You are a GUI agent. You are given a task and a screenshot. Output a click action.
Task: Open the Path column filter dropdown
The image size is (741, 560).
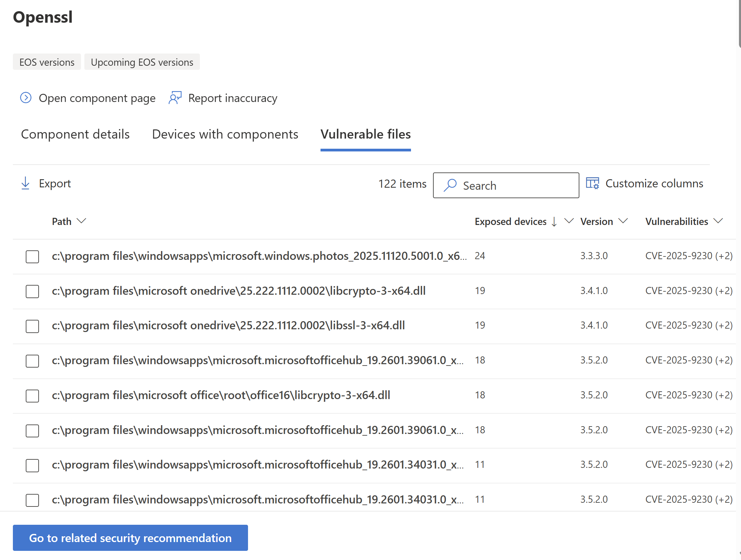82,221
